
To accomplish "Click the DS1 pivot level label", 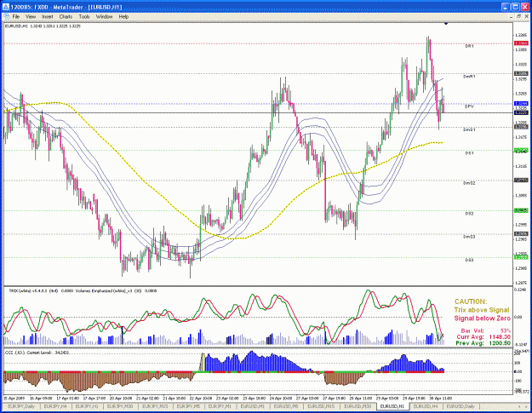I will click(x=469, y=153).
